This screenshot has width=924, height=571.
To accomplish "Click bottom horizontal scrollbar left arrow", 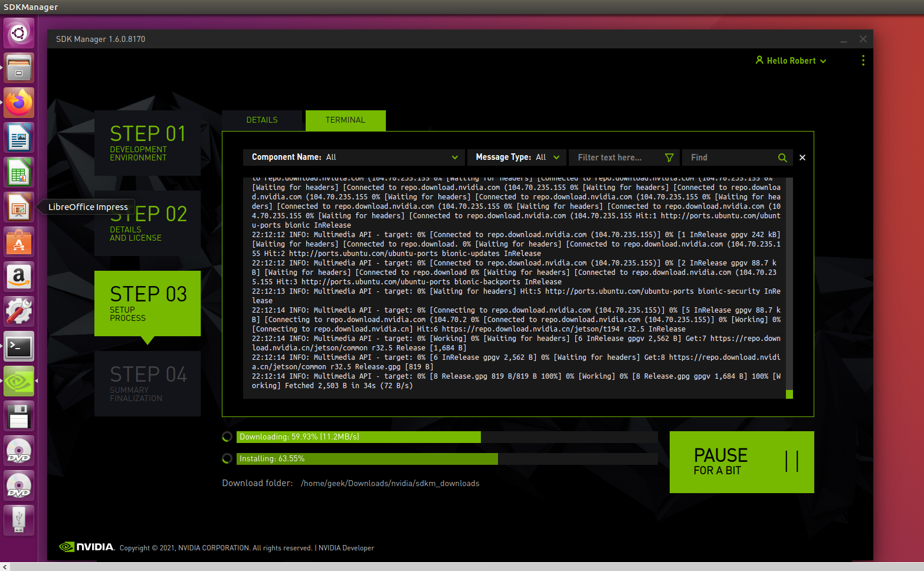I will point(5,567).
